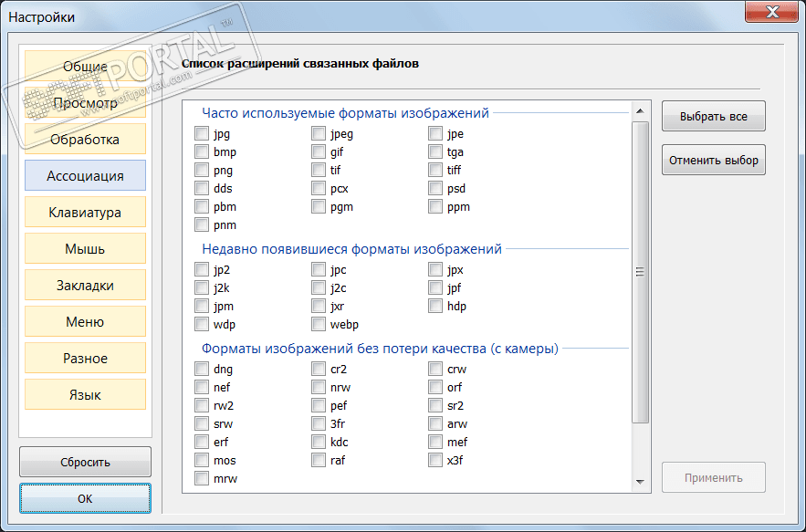Screen dimensions: 806x532
Task: Confirm settings with the OK button
Action: (x=85, y=498)
